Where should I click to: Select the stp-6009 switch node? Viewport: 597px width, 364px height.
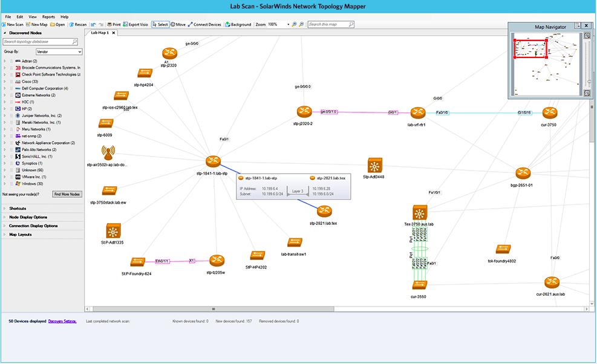point(105,123)
